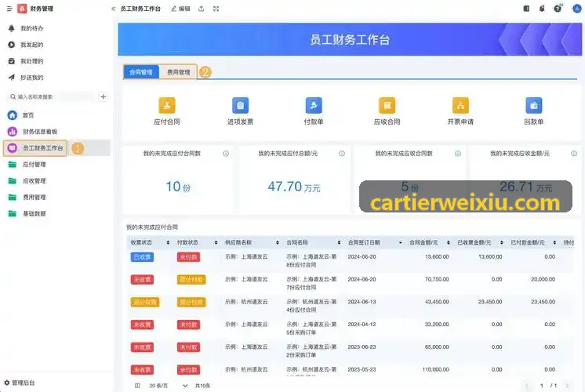Click info icon on 我的未完成应收金额 card
The width and height of the screenshot is (585, 392).
(x=574, y=154)
